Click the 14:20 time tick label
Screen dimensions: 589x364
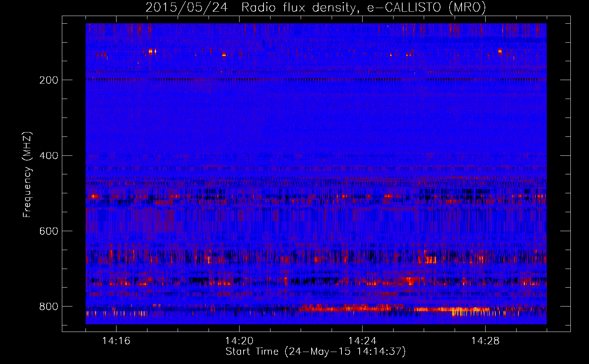click(x=239, y=341)
